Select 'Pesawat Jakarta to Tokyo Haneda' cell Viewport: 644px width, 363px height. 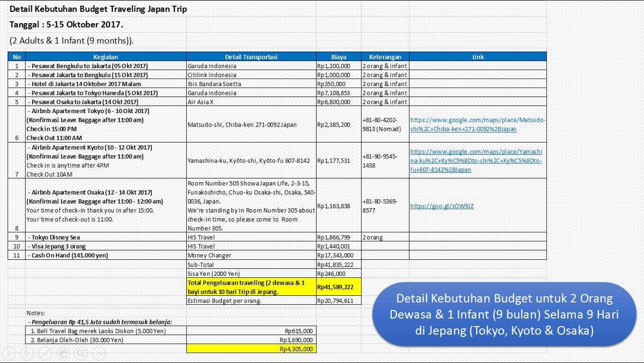(106, 93)
